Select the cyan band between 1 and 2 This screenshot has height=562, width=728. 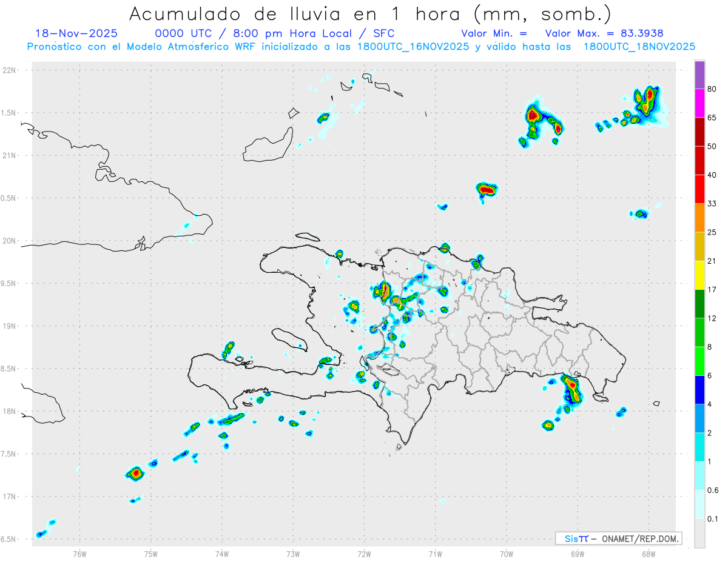coord(699,447)
